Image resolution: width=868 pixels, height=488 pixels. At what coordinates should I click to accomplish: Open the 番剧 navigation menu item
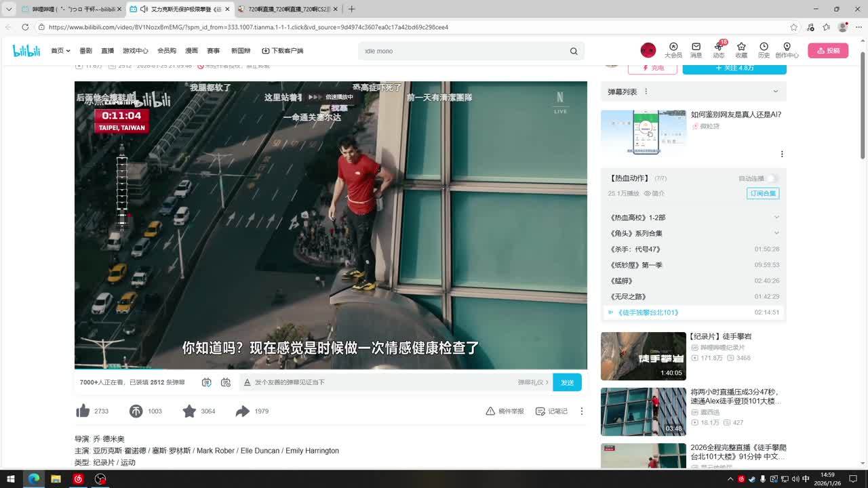click(x=85, y=51)
